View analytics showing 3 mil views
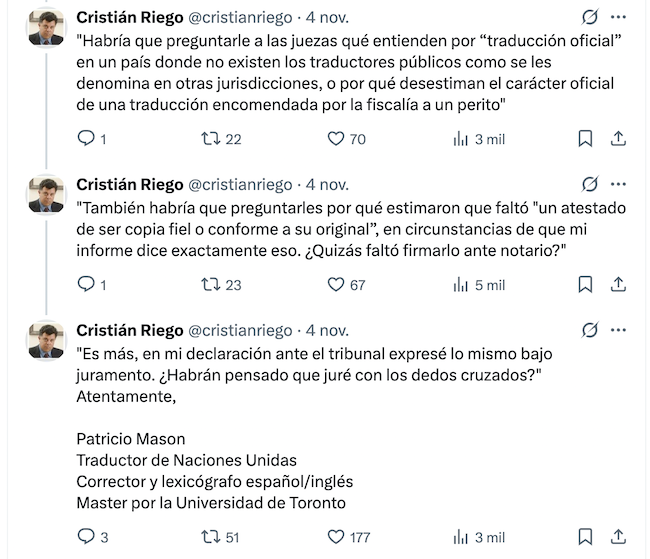The width and height of the screenshot is (650, 559). tap(461, 139)
